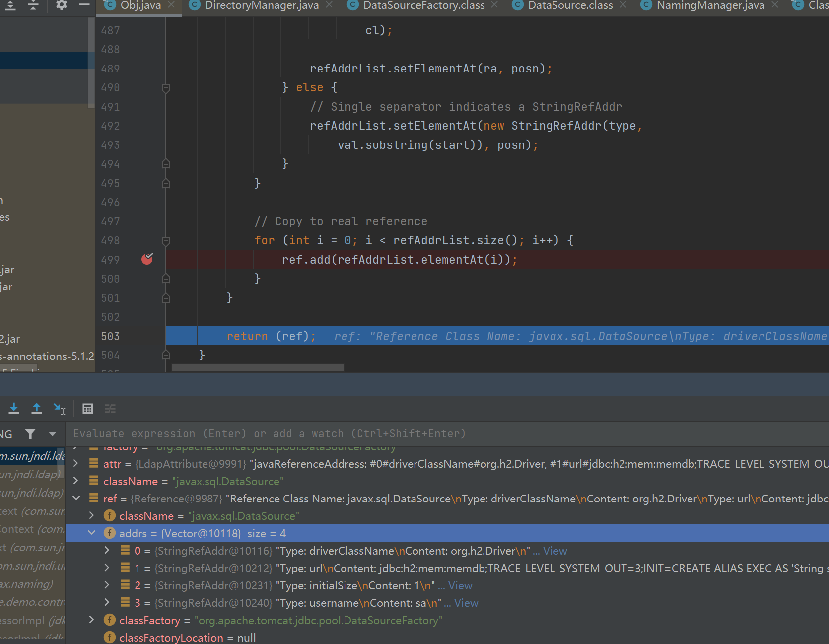The width and height of the screenshot is (829, 644).
Task: Click the field icon of classFactoryLocation
Action: (x=110, y=638)
